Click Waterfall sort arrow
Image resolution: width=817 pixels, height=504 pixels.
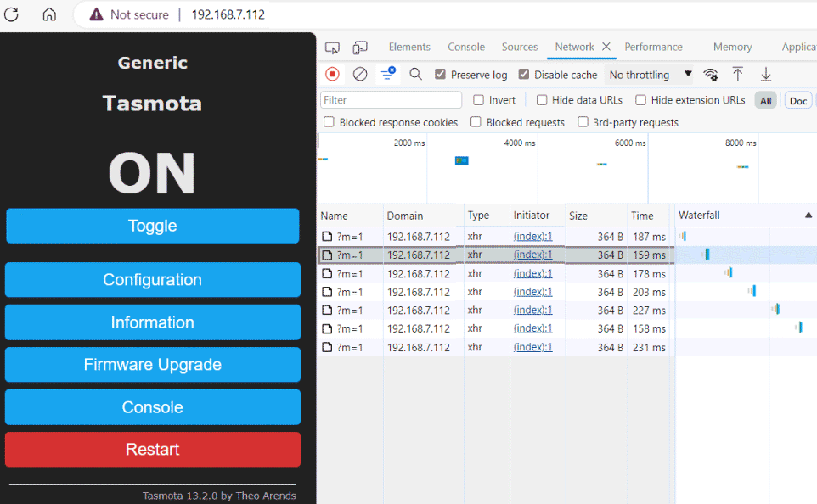click(809, 215)
